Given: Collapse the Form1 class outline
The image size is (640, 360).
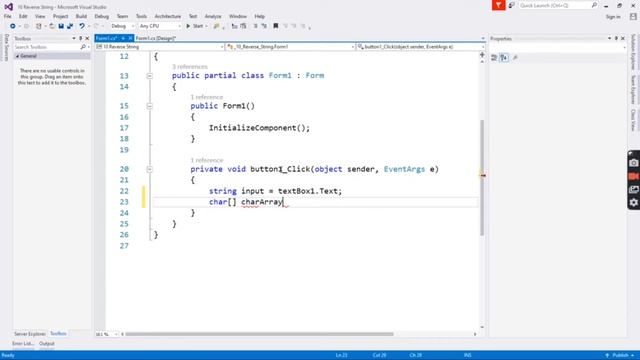Looking at the screenshot, I should tap(149, 76).
